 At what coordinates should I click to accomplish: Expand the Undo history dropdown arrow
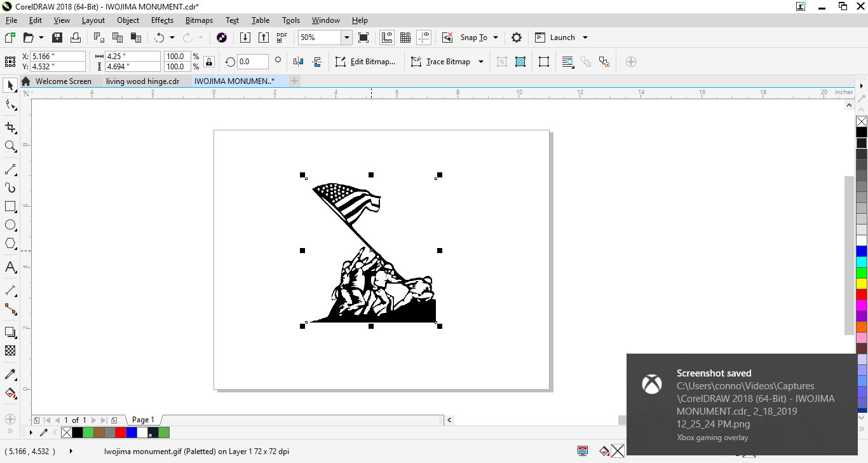pyautogui.click(x=172, y=38)
